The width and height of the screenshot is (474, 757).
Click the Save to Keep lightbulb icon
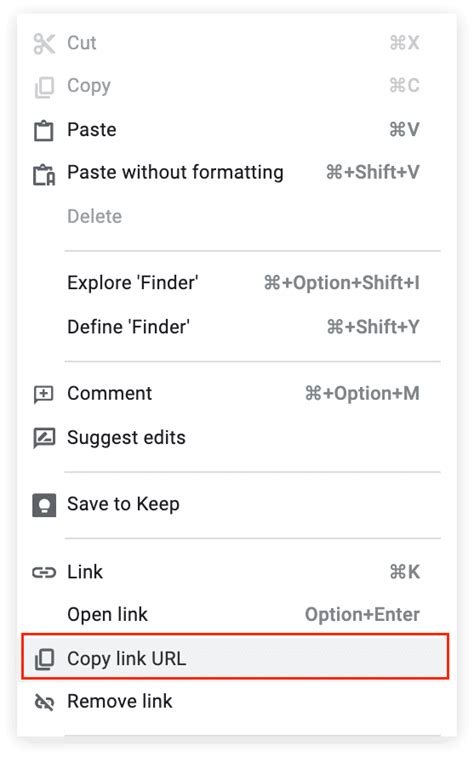click(44, 505)
